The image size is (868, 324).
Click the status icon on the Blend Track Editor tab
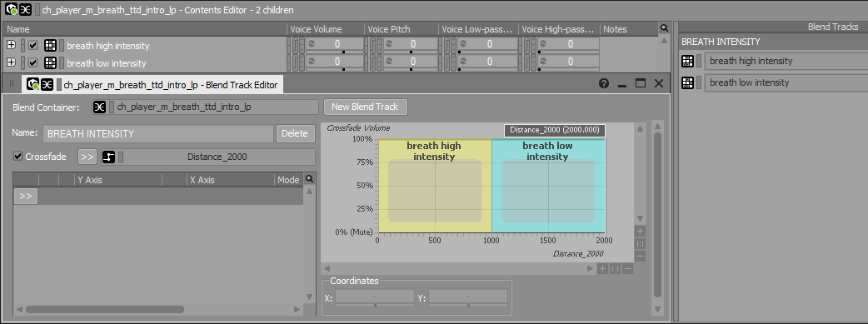click(x=33, y=85)
